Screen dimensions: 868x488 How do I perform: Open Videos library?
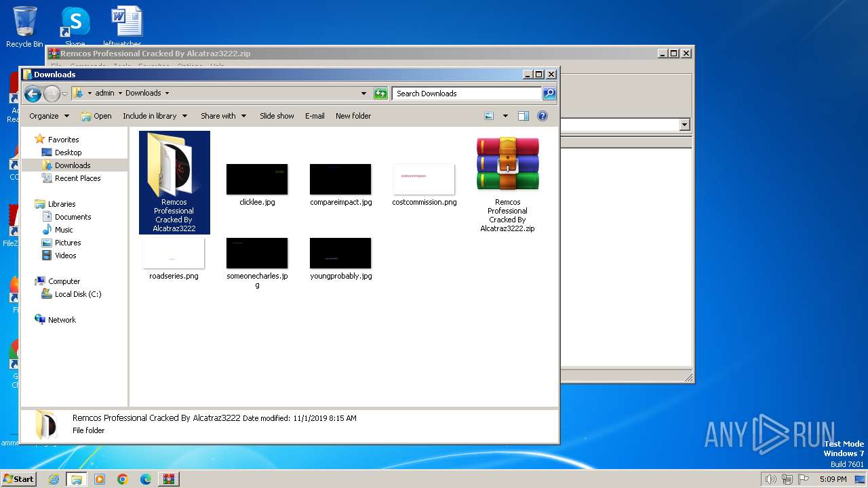tap(65, 256)
